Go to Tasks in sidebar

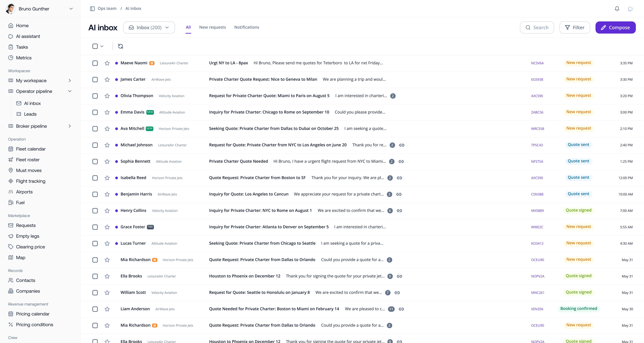(x=18, y=47)
